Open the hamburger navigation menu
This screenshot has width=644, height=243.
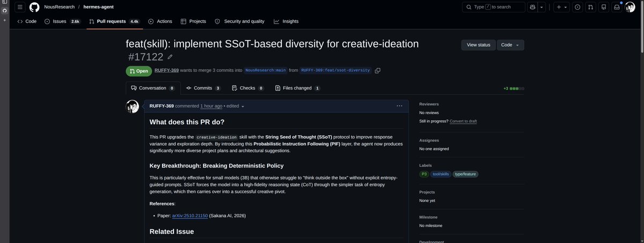(x=20, y=7)
